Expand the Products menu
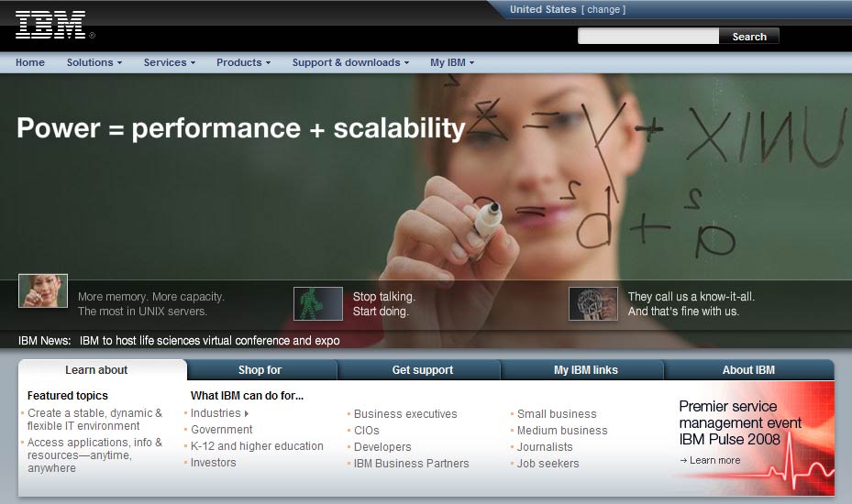The image size is (852, 504). [243, 62]
